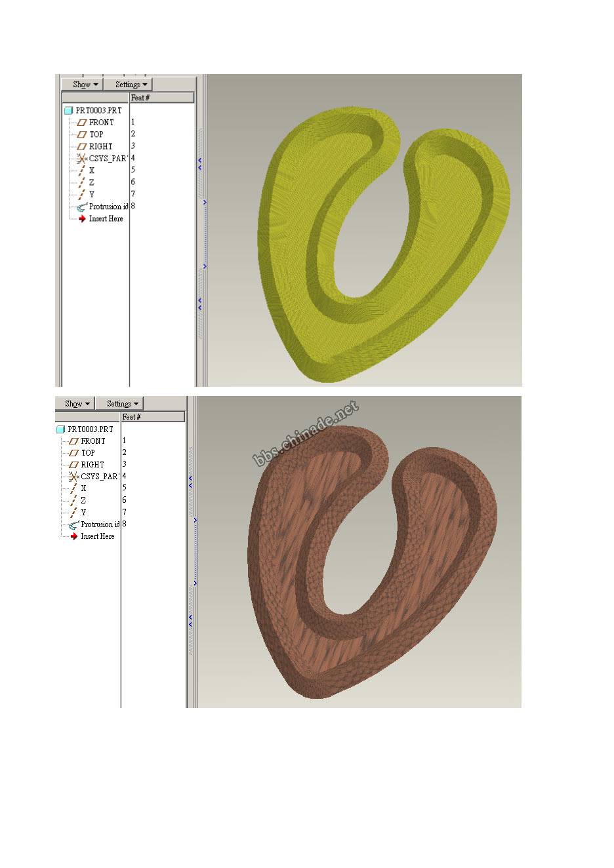This screenshot has height=868, width=614.
Task: Select the Z axis icon in the brown model's tree
Action: 74,500
